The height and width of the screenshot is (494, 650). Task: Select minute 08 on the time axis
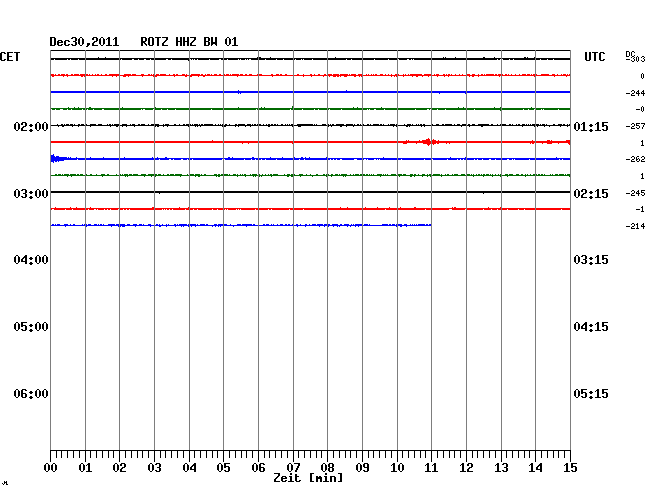327,468
